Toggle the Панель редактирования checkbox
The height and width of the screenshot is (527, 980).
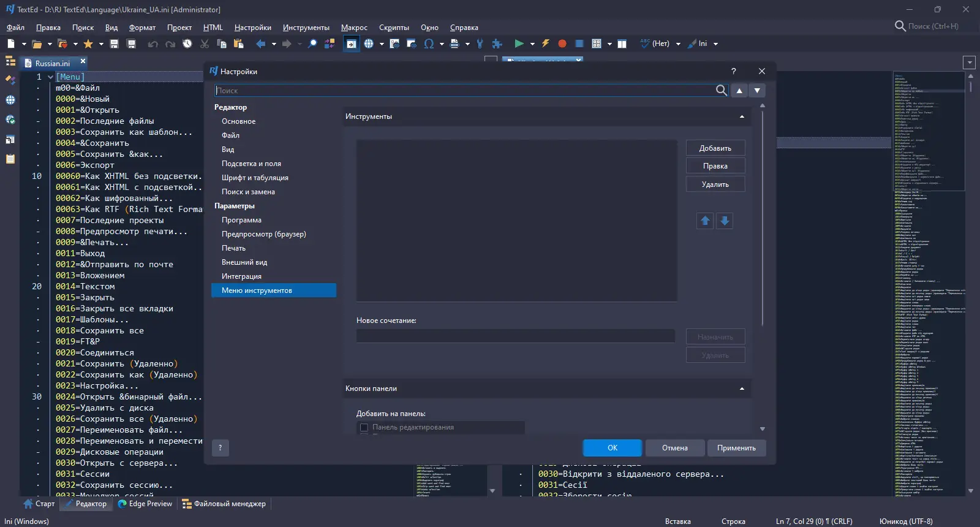click(364, 427)
